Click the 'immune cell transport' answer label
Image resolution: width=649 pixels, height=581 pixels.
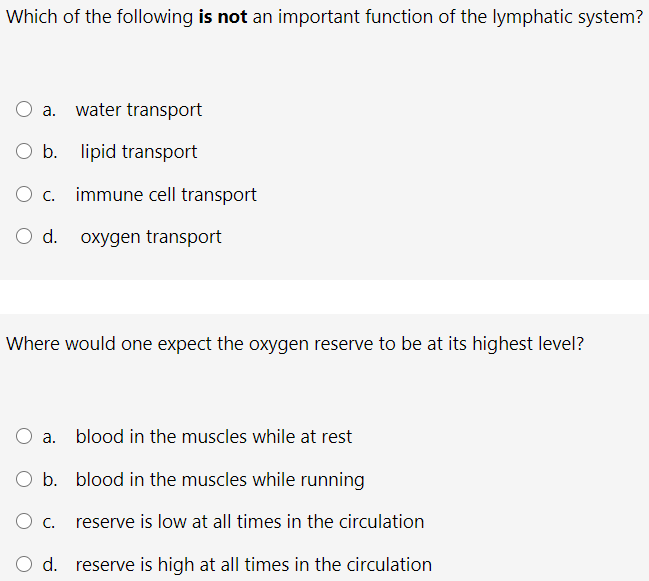(x=166, y=195)
